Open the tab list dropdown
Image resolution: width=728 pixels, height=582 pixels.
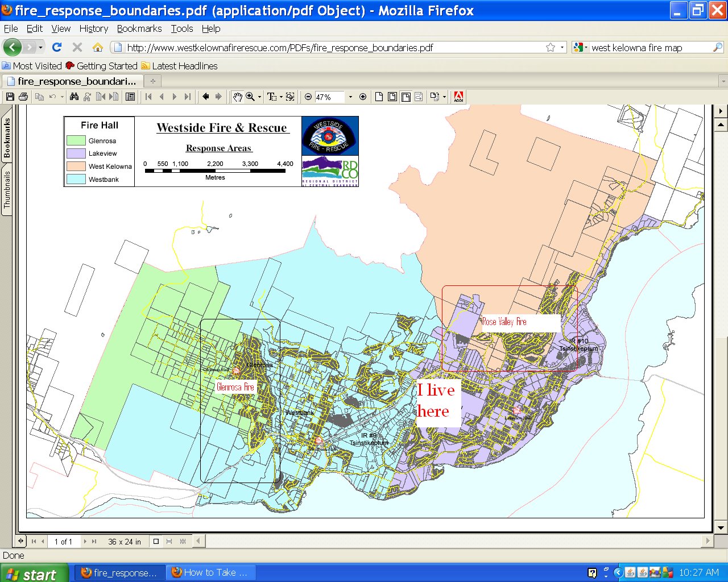click(723, 81)
